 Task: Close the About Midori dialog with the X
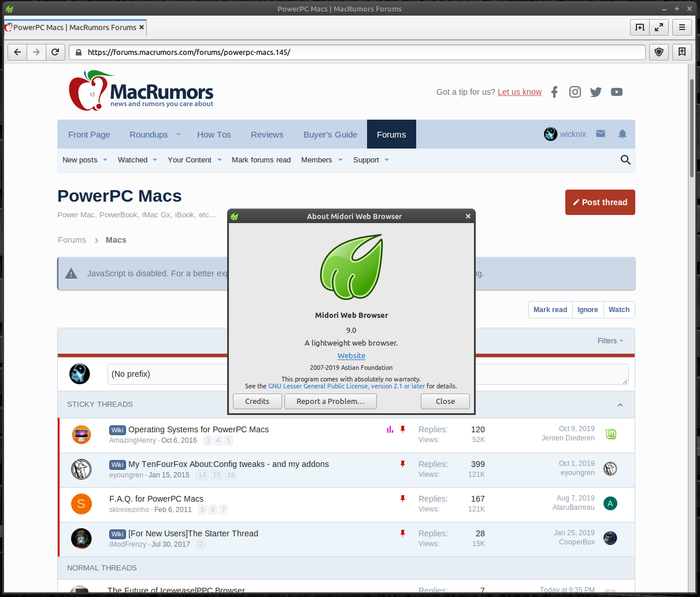click(468, 216)
